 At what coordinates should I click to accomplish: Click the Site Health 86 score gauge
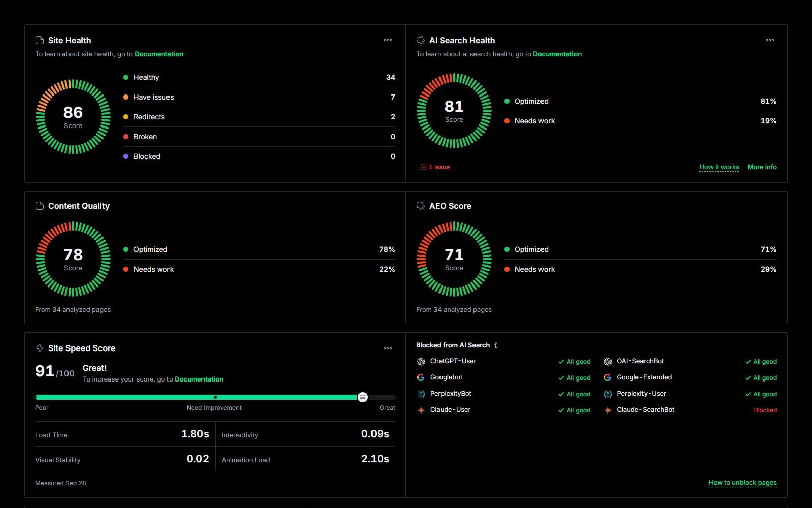pos(73,116)
